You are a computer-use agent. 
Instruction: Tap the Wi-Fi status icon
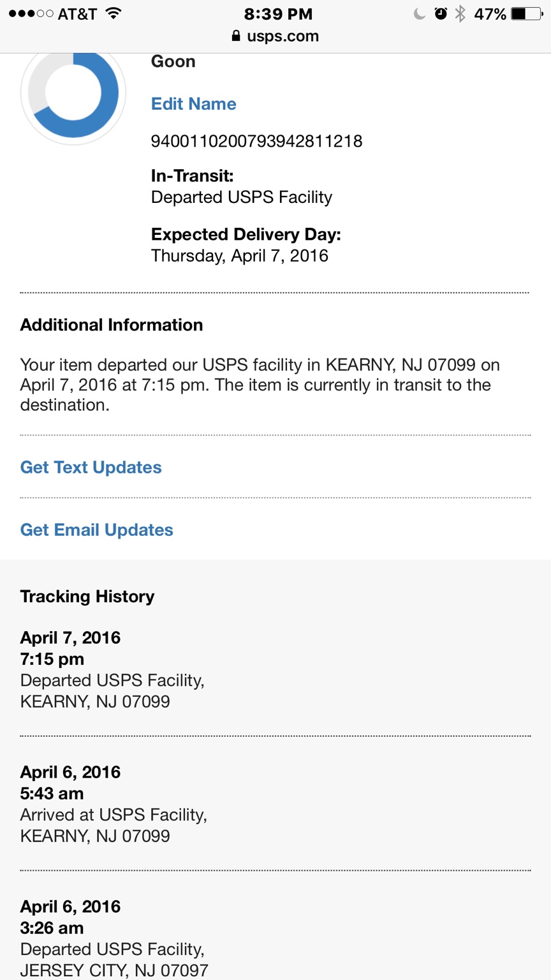(x=114, y=13)
